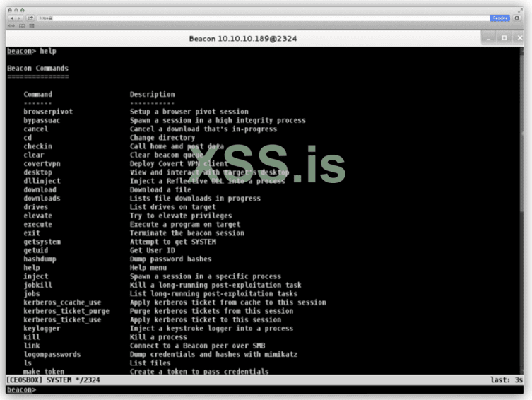Click 'Setup a browser pivot session' description

click(189, 112)
